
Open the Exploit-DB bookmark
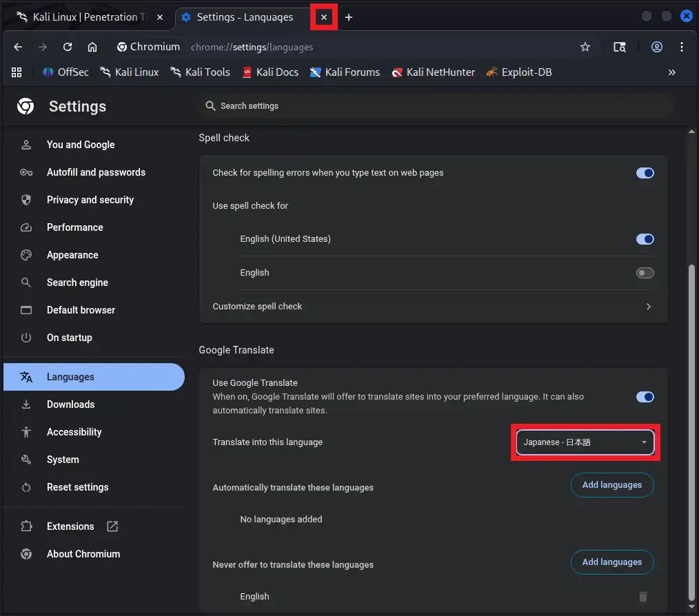coord(518,72)
